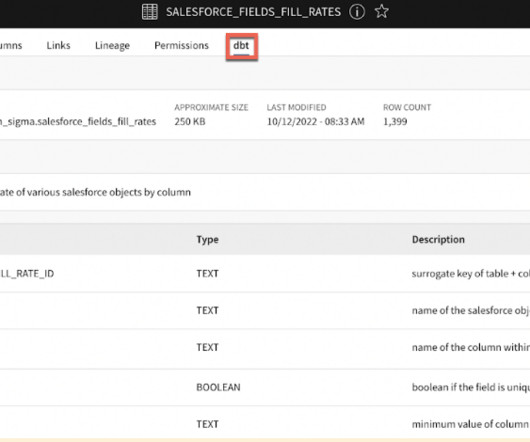This screenshot has height=442, width=530.
Task: Open the Lineage tab
Action: 112,46
